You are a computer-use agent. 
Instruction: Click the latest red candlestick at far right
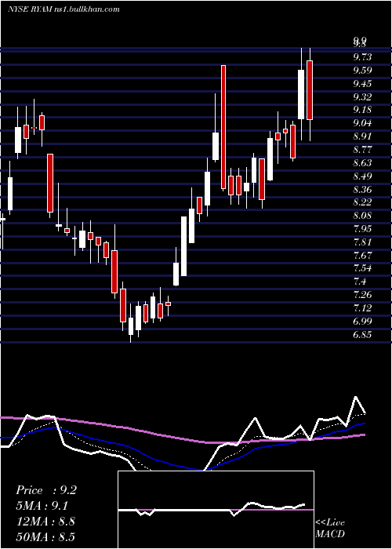[x=310, y=90]
